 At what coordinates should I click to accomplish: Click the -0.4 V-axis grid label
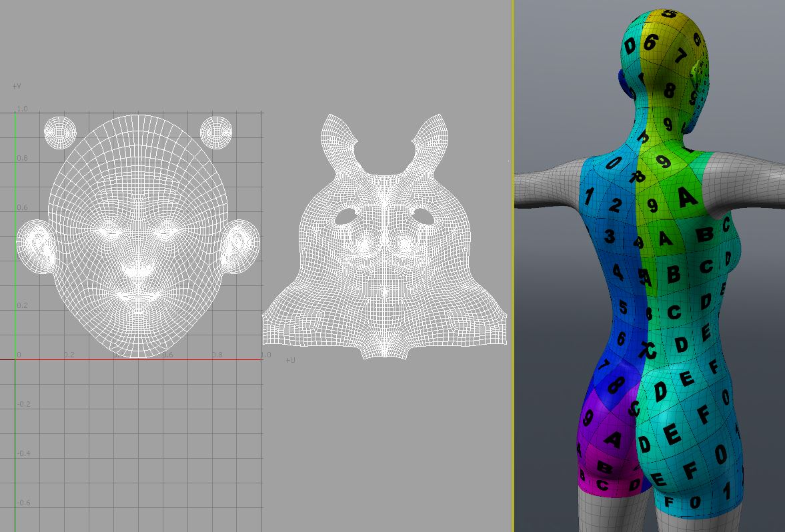[x=23, y=453]
